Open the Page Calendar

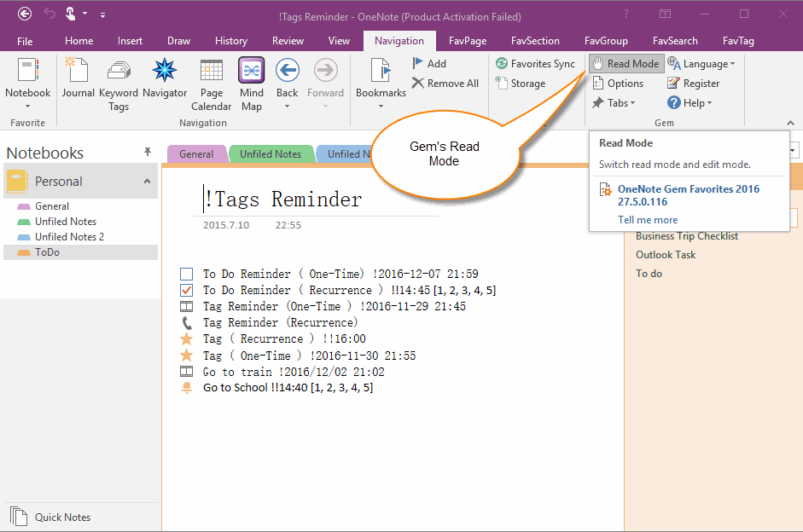211,84
